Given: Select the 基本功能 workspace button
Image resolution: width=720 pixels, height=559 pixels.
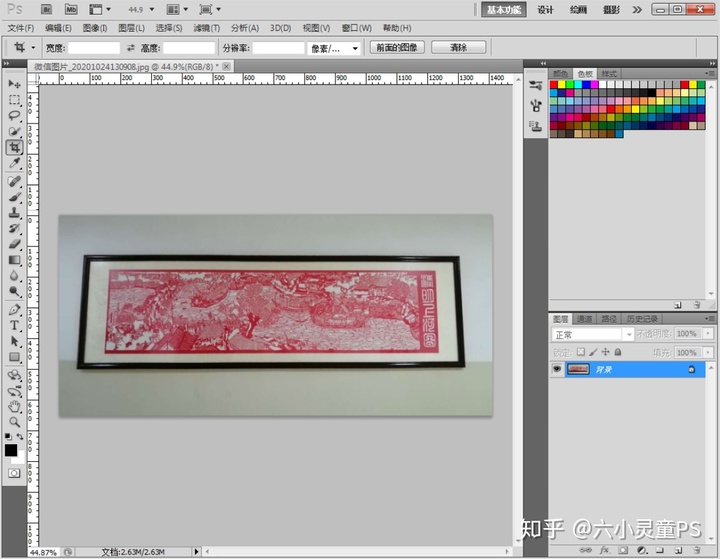Looking at the screenshot, I should 504,10.
